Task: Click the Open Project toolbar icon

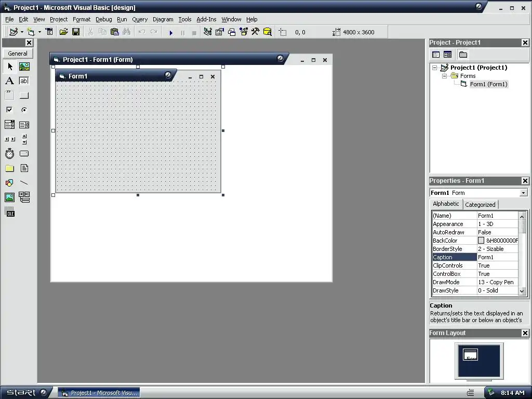Action: (63, 32)
